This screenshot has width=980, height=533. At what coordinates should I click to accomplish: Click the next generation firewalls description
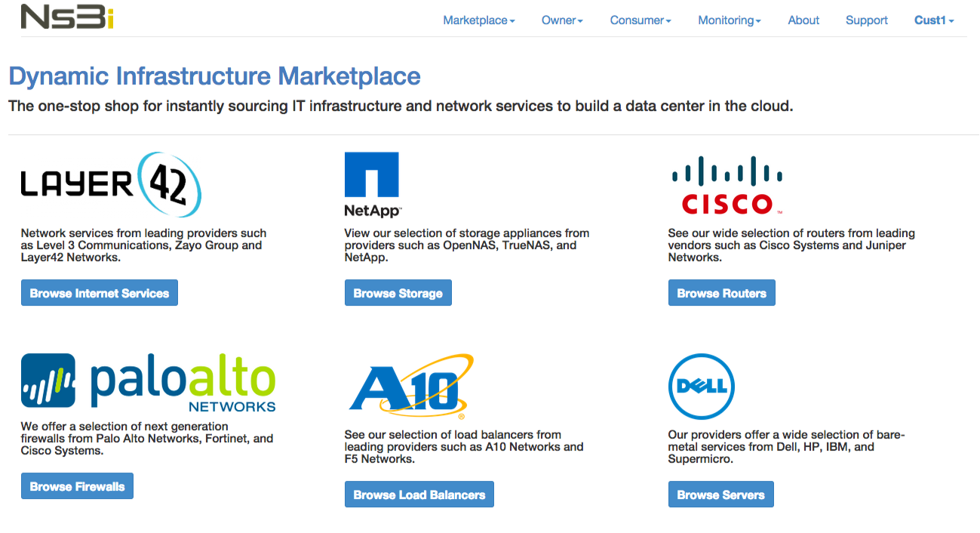coord(147,439)
